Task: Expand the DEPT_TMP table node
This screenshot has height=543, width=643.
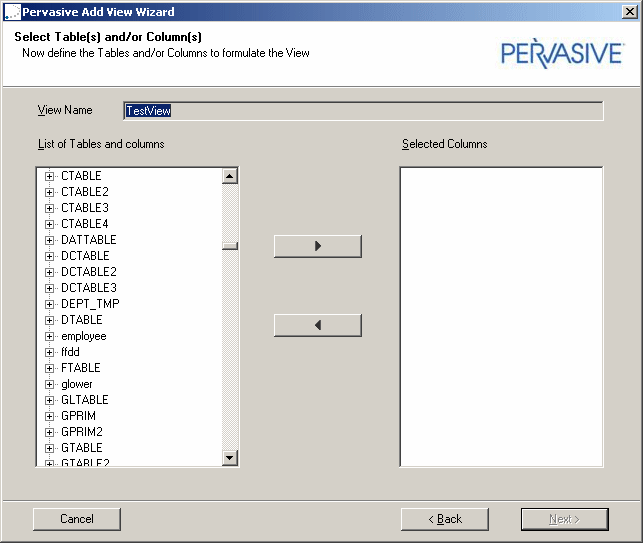Action: pyautogui.click(x=49, y=304)
